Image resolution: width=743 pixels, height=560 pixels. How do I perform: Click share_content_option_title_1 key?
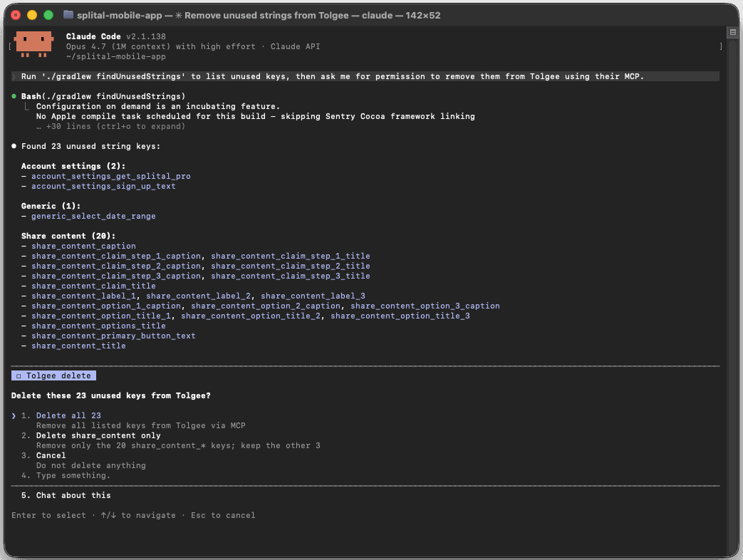101,316
